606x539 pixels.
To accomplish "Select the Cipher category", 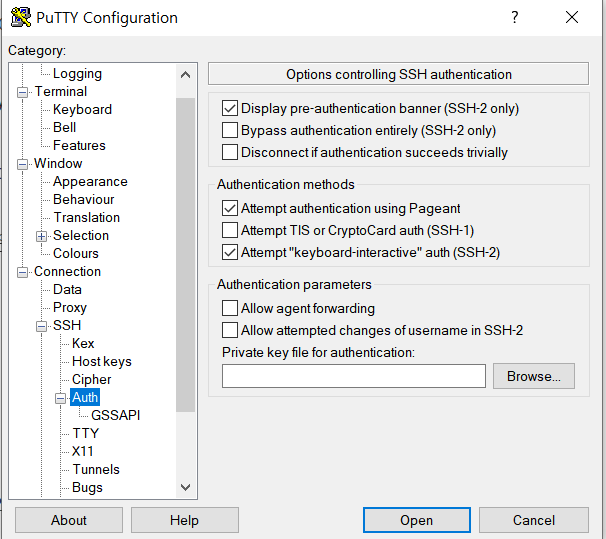I will coord(92,379).
